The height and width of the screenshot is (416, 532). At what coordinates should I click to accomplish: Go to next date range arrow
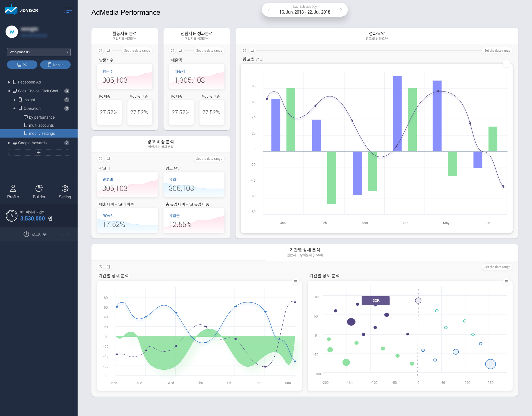[341, 10]
